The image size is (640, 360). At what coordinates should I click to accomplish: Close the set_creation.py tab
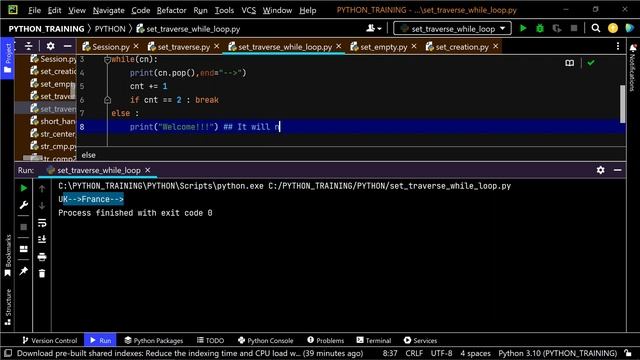tap(496, 46)
